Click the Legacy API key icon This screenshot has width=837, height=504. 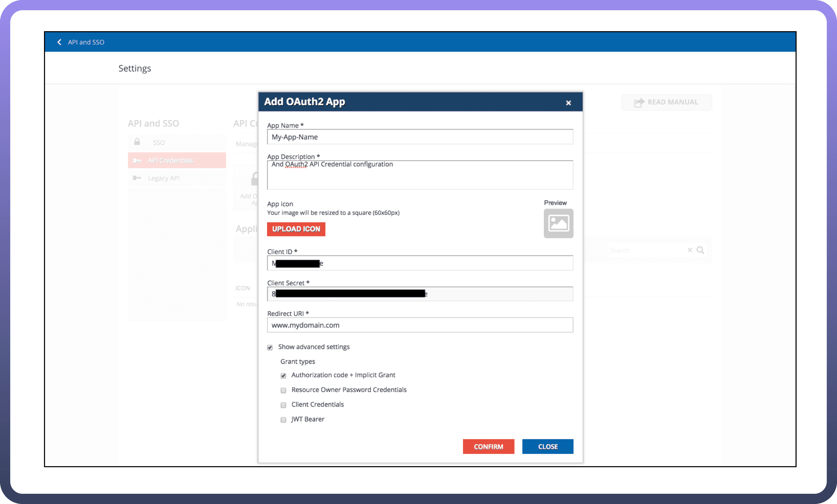point(137,178)
